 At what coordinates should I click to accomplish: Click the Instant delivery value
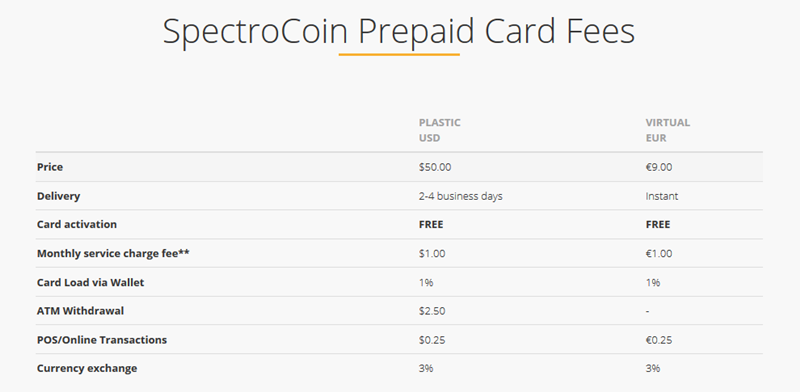pyautogui.click(x=662, y=196)
